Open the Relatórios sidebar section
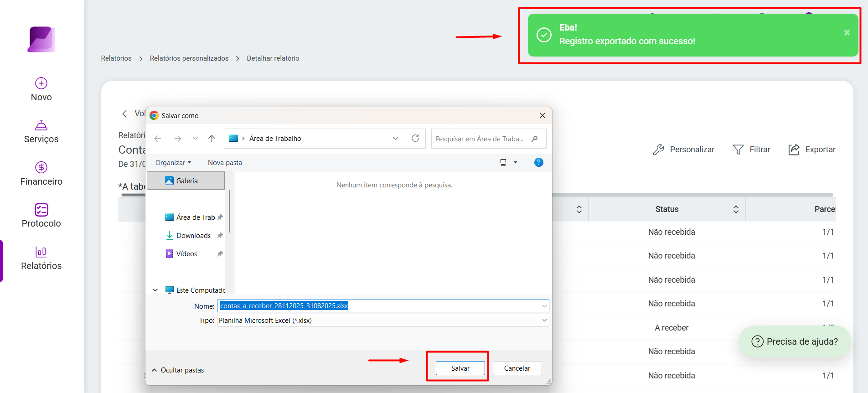Viewport: 868px width, 393px height. pos(41,259)
